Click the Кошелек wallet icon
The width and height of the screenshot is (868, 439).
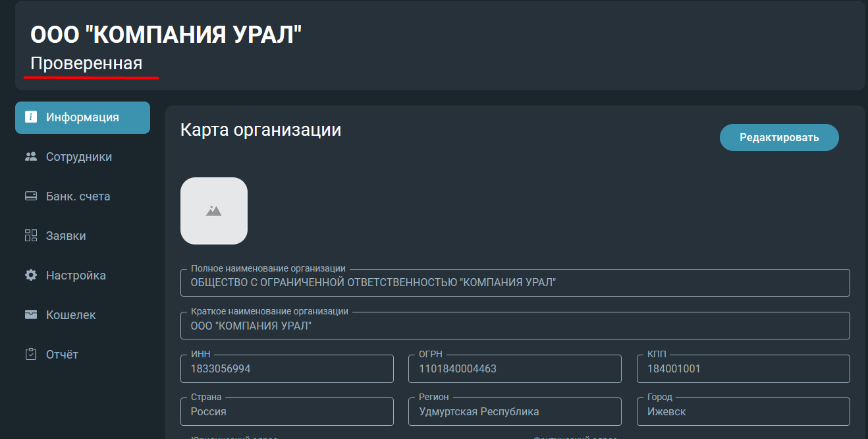click(x=31, y=315)
